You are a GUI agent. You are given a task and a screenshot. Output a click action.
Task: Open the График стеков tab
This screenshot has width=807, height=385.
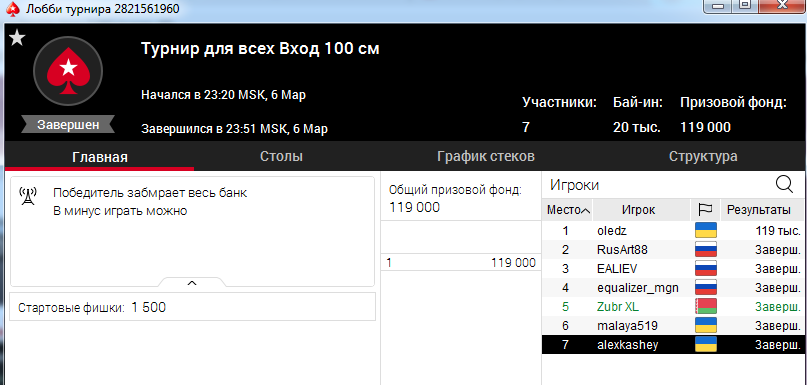486,156
